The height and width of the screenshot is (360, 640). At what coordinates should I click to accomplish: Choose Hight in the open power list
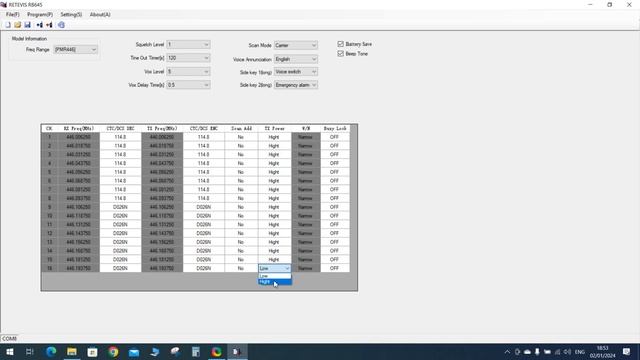coord(275,282)
